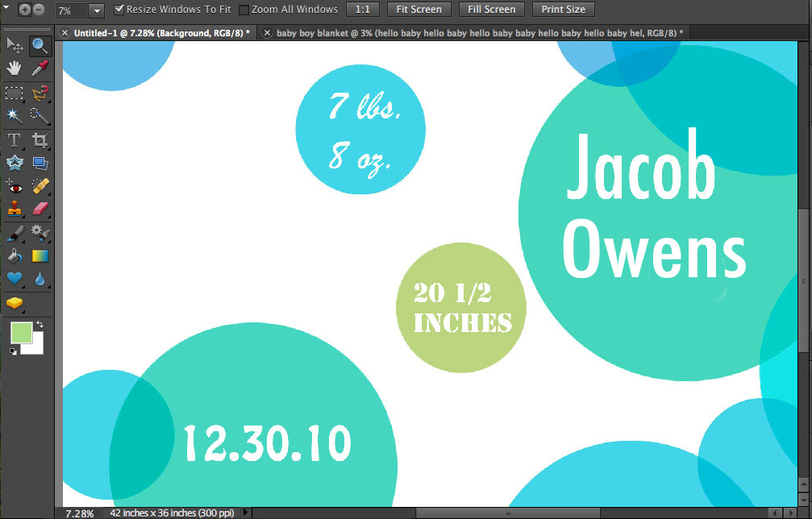The image size is (812, 519).
Task: Swap foreground and background colors
Action: pos(40,325)
